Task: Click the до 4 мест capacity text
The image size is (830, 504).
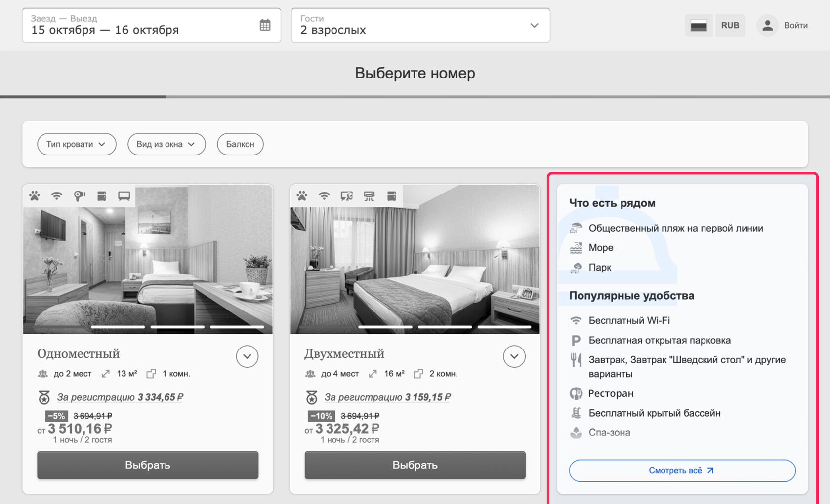Action: (340, 374)
